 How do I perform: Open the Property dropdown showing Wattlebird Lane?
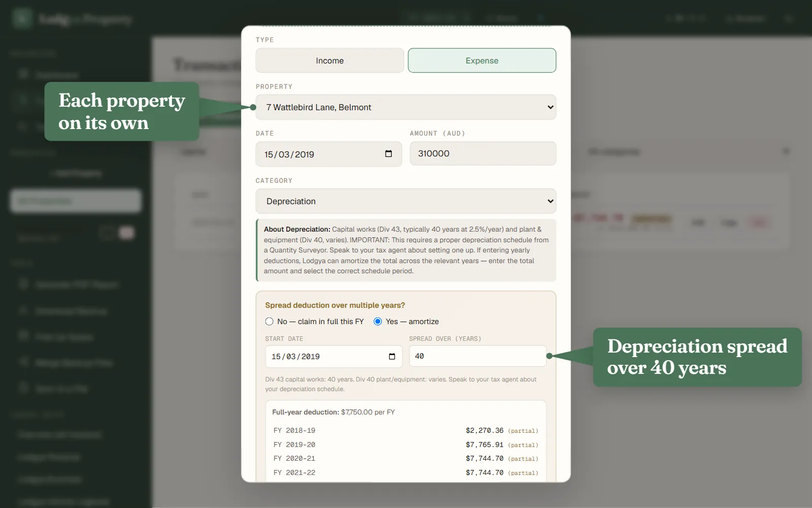406,107
